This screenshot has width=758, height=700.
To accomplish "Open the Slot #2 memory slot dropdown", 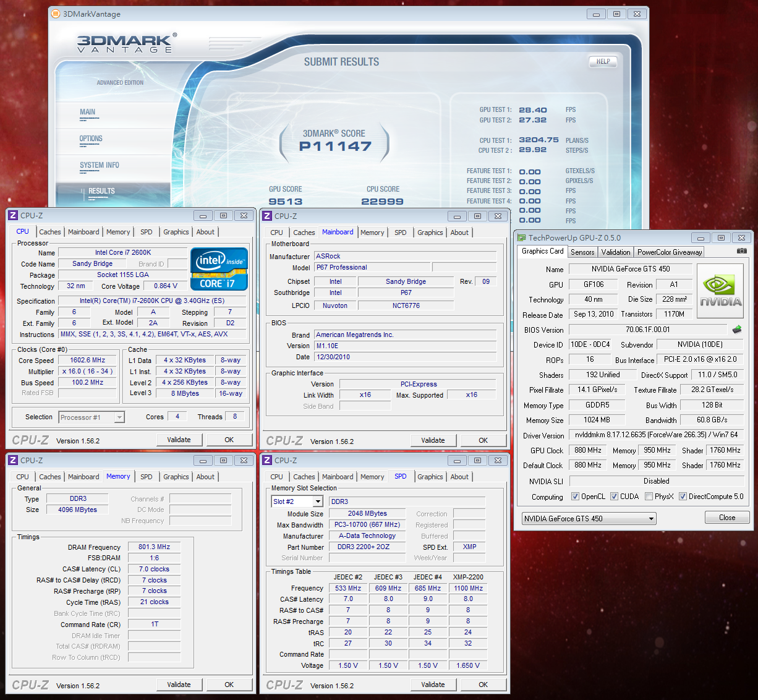I will 318,502.
